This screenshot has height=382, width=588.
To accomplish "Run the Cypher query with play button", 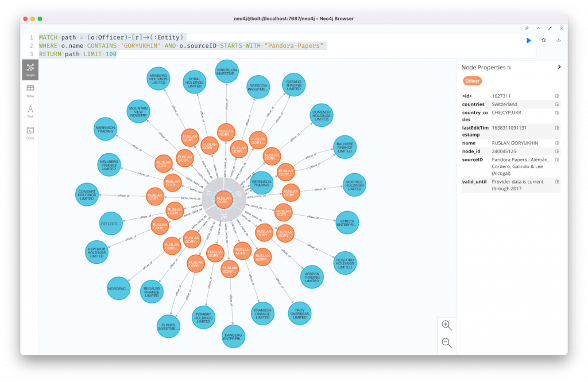I will tap(528, 40).
